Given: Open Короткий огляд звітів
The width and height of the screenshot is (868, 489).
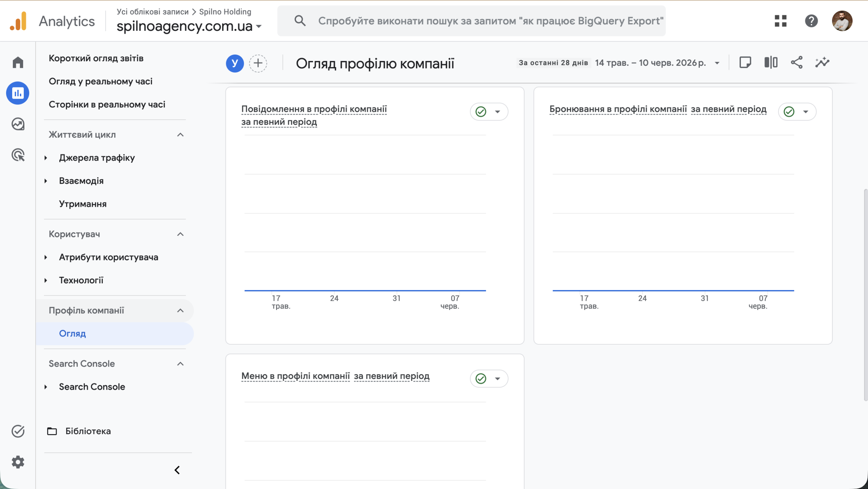Looking at the screenshot, I should click(96, 58).
